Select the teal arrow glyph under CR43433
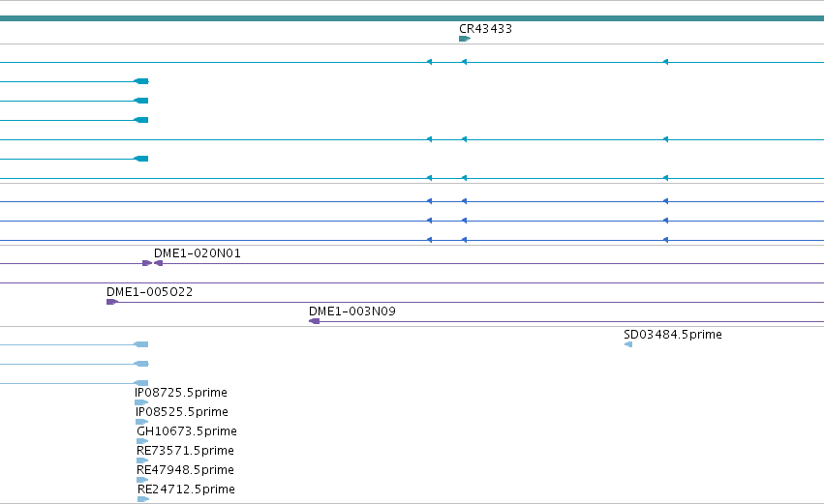 click(x=465, y=39)
